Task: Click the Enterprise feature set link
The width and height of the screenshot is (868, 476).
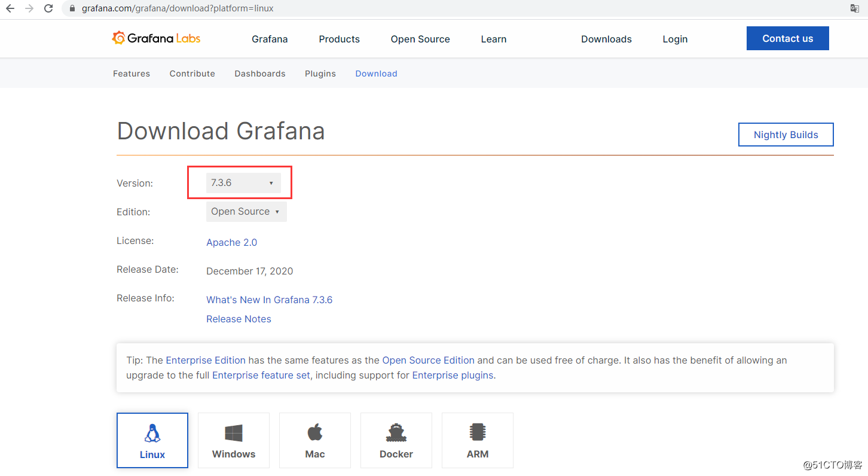Action: [261, 376]
